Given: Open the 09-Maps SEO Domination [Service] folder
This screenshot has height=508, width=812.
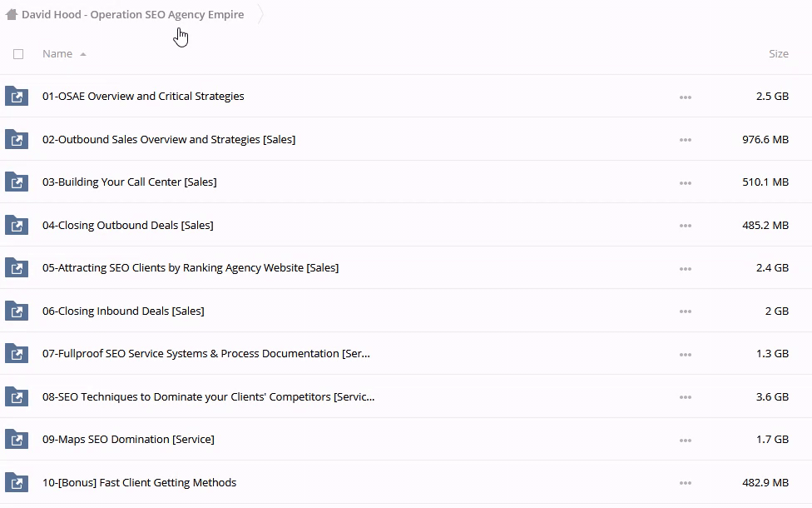Looking at the screenshot, I should click(128, 440).
